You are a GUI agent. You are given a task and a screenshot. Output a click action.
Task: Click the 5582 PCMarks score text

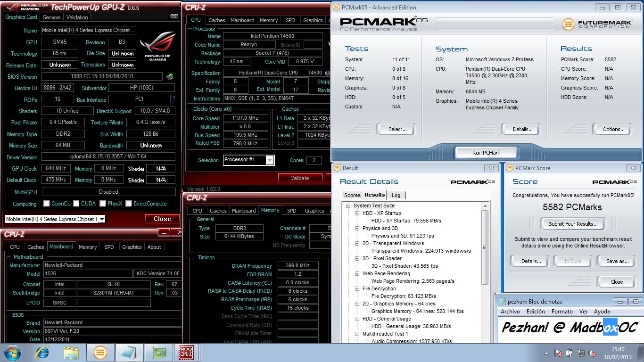(572, 207)
